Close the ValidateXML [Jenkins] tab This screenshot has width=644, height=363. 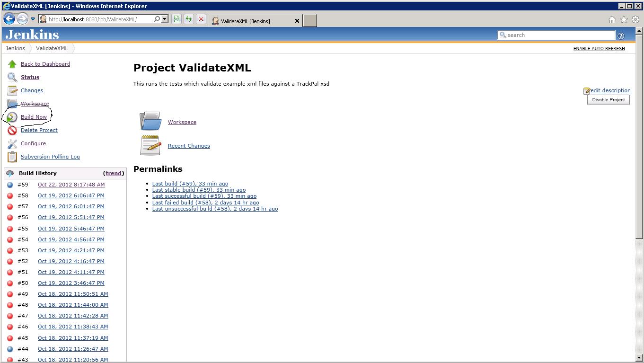click(x=297, y=21)
